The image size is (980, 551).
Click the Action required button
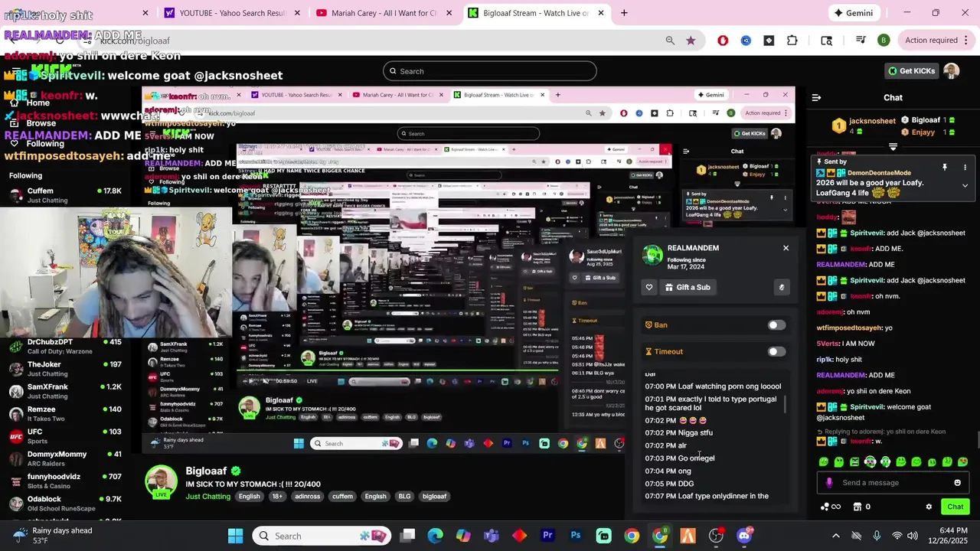931,41
